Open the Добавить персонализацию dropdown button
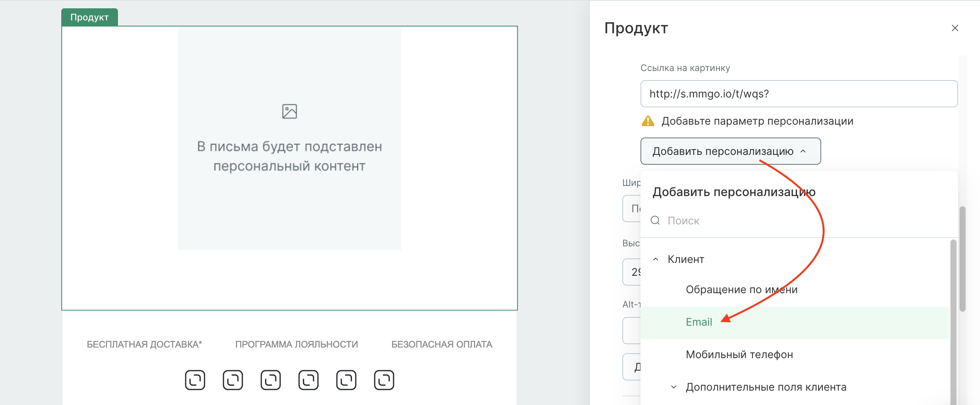Viewport: 980px width, 405px height. (730, 151)
